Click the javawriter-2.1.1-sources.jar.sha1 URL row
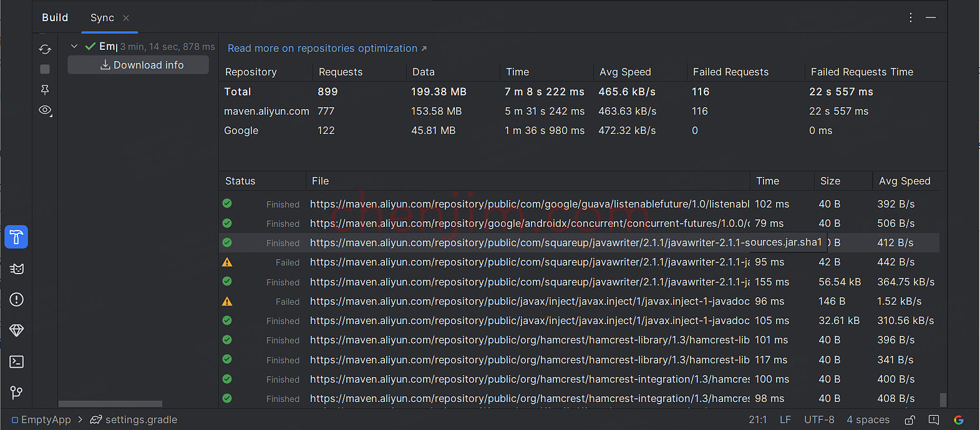 coord(579,242)
